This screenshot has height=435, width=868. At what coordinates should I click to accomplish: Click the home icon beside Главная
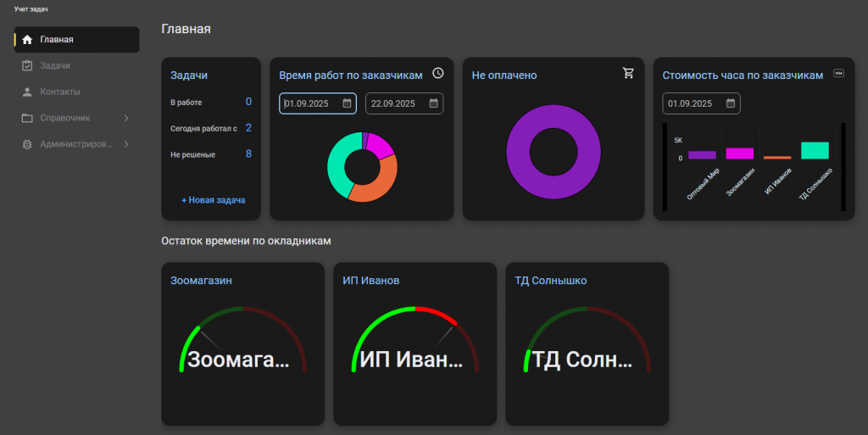(x=27, y=39)
